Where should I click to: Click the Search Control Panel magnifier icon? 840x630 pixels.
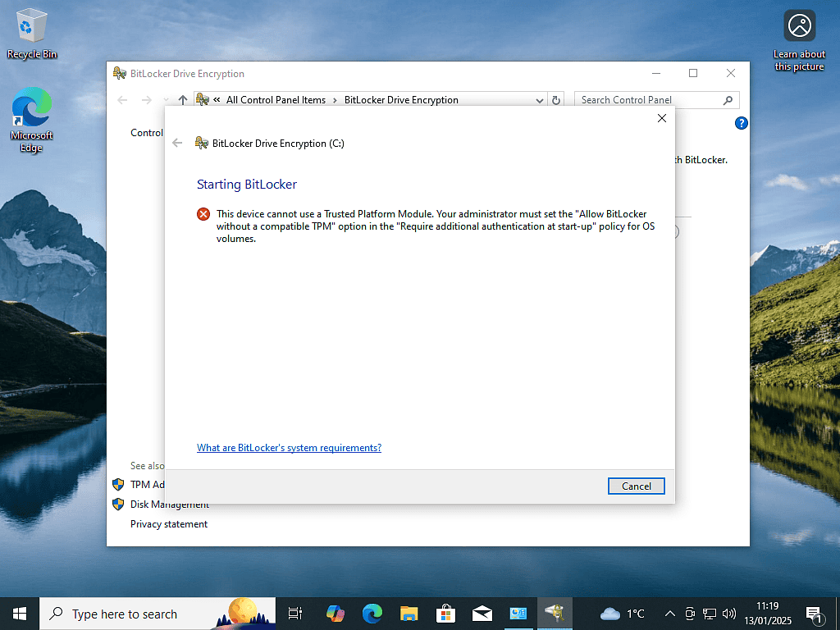click(x=728, y=100)
